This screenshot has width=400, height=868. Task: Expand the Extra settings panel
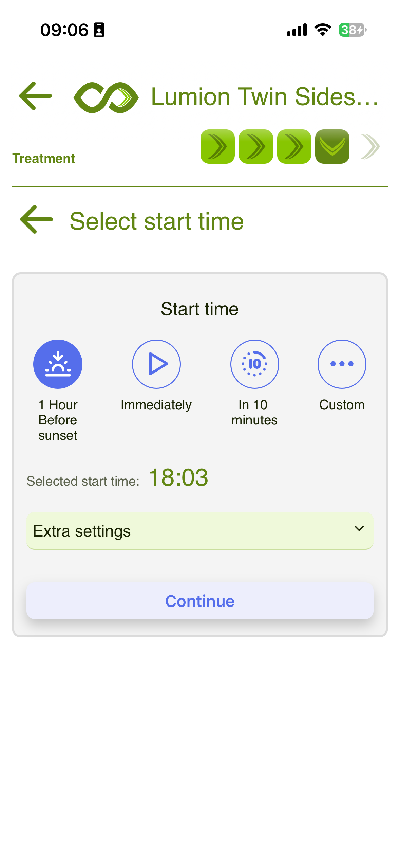(200, 531)
